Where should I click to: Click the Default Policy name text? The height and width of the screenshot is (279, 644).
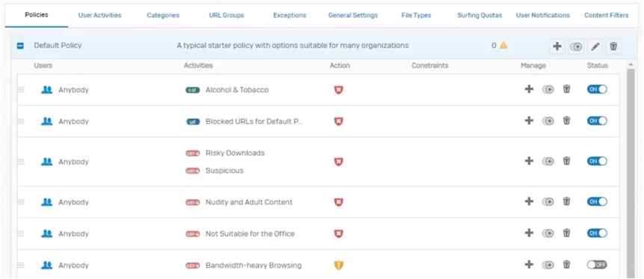click(58, 45)
